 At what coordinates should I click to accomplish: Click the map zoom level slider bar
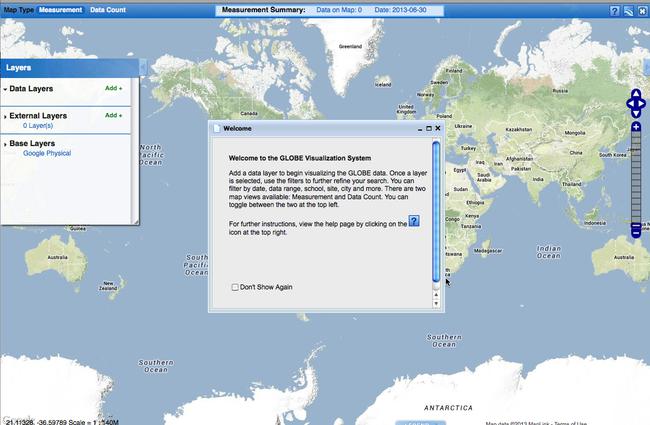click(636, 180)
